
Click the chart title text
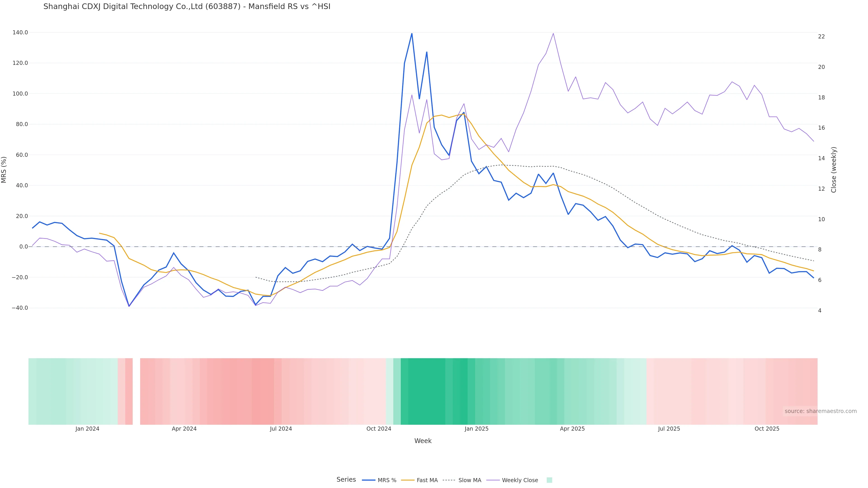click(x=187, y=6)
